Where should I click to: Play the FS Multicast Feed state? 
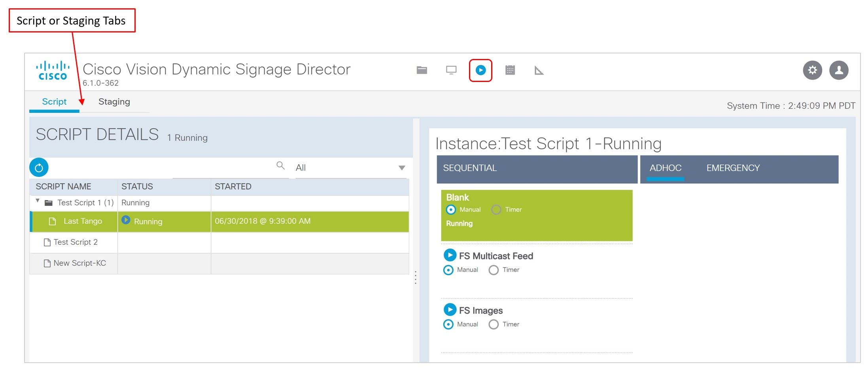(450, 255)
